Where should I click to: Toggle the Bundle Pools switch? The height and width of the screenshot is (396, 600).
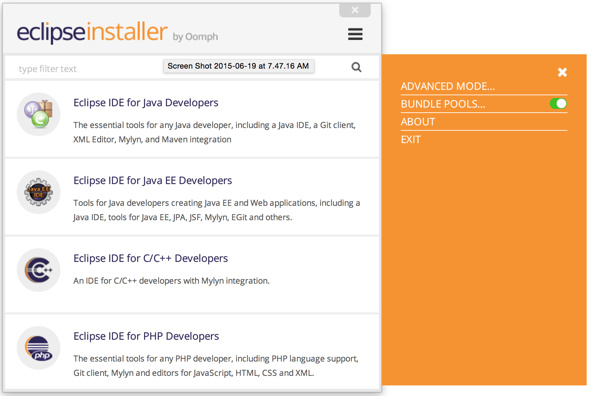coord(558,104)
